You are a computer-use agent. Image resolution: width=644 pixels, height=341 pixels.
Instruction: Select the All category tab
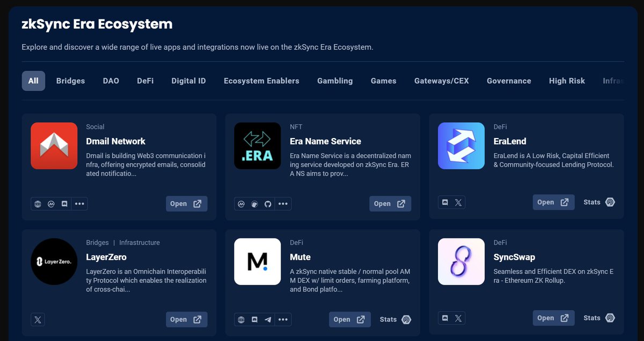[x=33, y=81]
